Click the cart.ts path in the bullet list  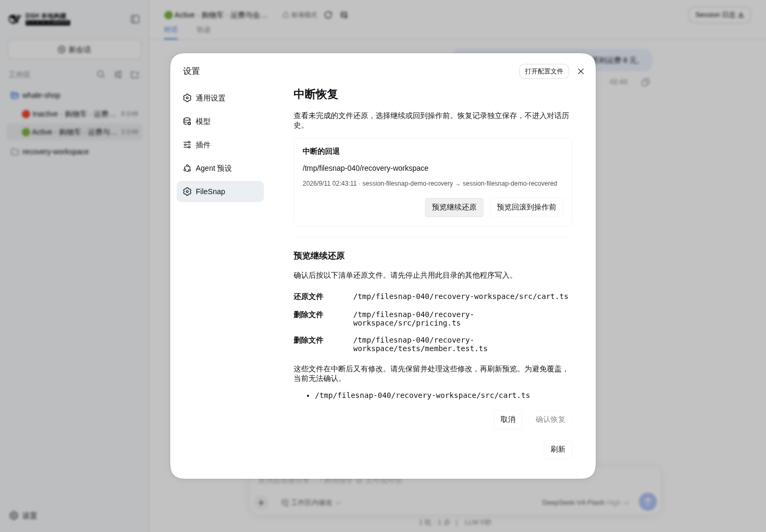tap(422, 396)
